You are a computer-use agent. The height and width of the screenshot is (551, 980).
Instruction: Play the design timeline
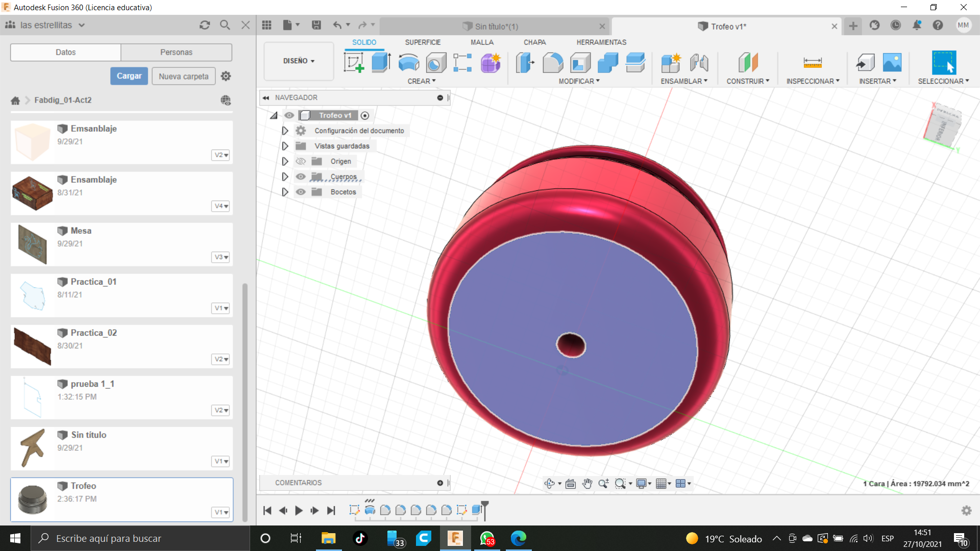299,510
